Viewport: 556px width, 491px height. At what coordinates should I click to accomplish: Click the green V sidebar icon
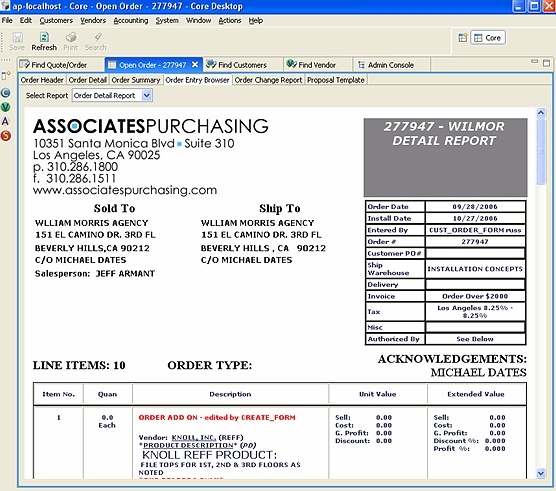pyautogui.click(x=5, y=107)
